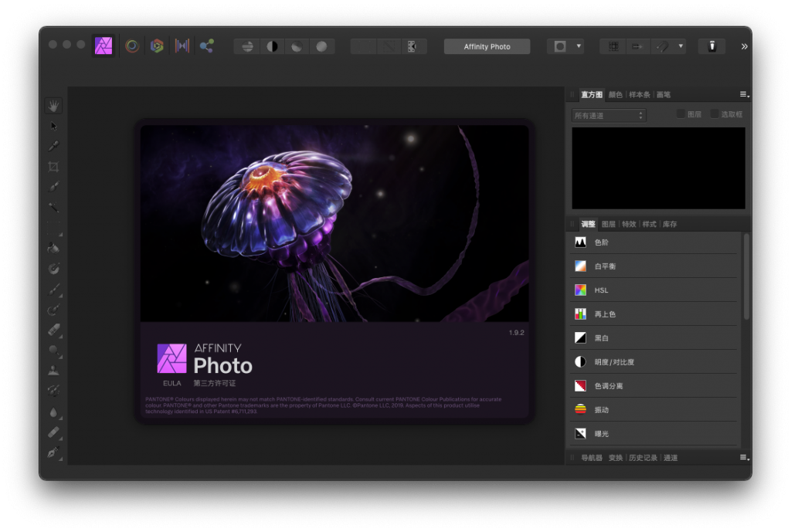
Task: Open the 所有通道 channel dropdown
Action: click(x=609, y=116)
